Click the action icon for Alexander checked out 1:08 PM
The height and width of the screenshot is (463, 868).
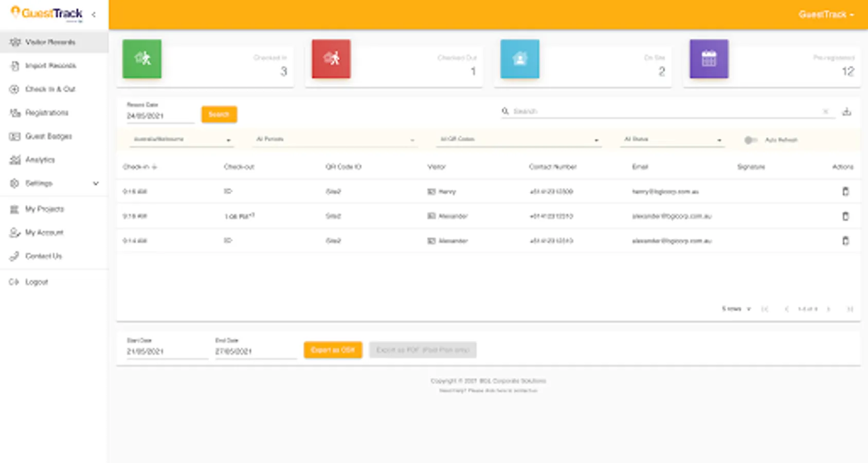click(845, 216)
